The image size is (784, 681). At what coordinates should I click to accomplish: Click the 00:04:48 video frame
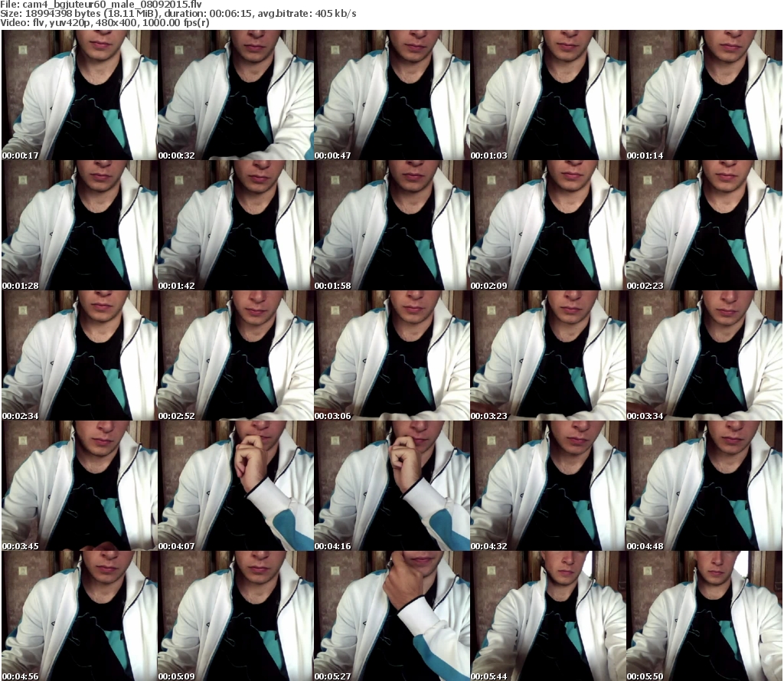[x=704, y=486]
